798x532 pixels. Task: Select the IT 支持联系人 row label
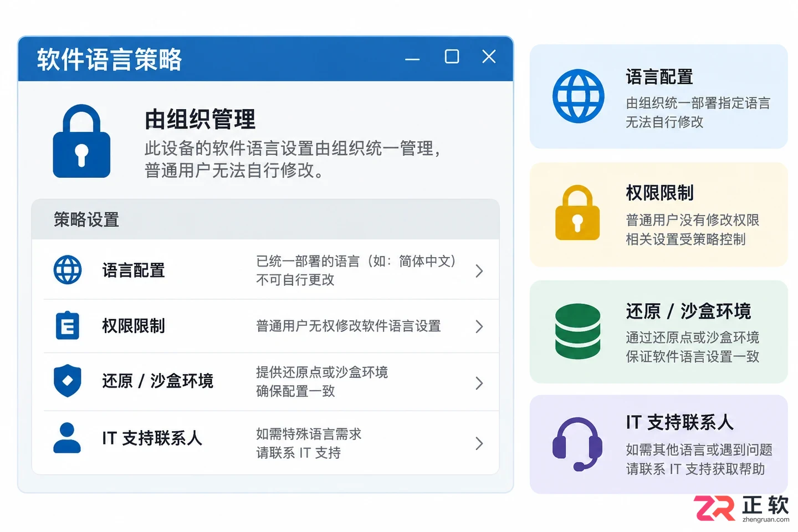[x=152, y=438]
